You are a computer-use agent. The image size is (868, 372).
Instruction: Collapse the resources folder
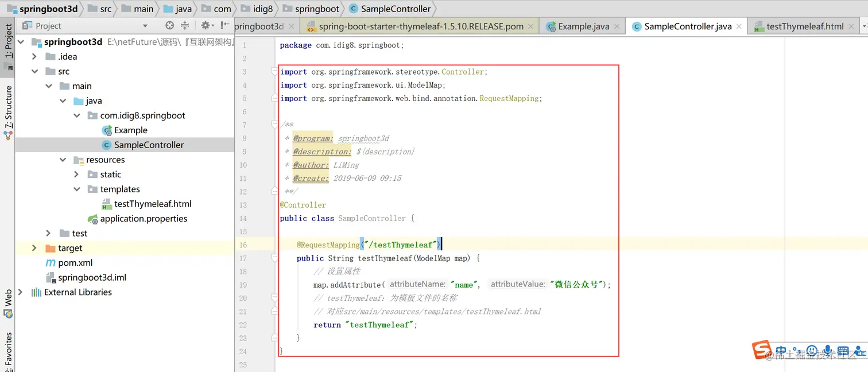(x=63, y=160)
